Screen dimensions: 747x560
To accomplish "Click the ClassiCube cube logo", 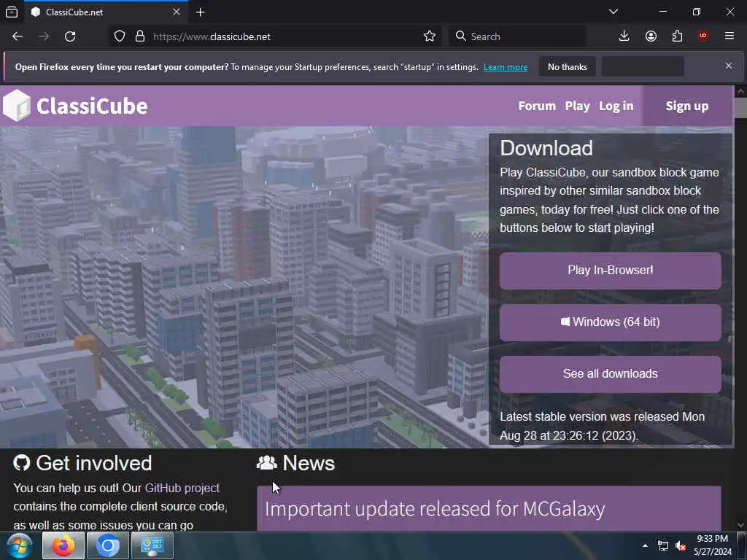I will pos(17,105).
